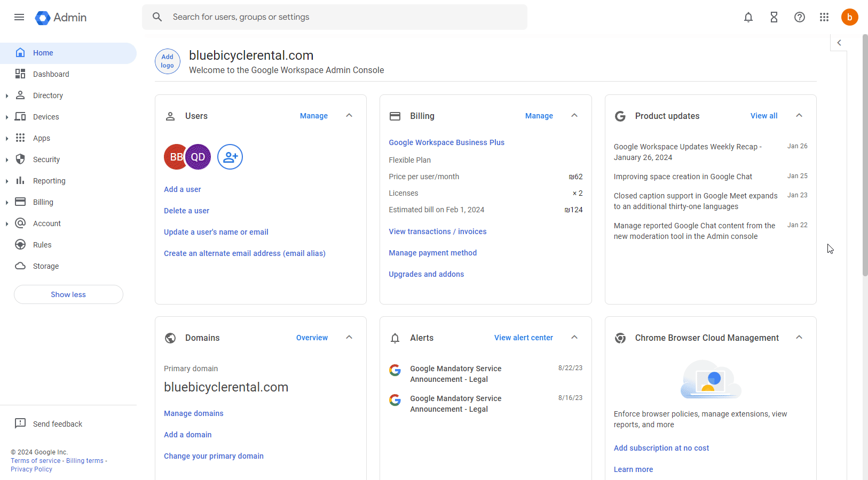The image size is (868, 480).
Task: Click the Dashboard sidebar icon
Action: click(20, 74)
